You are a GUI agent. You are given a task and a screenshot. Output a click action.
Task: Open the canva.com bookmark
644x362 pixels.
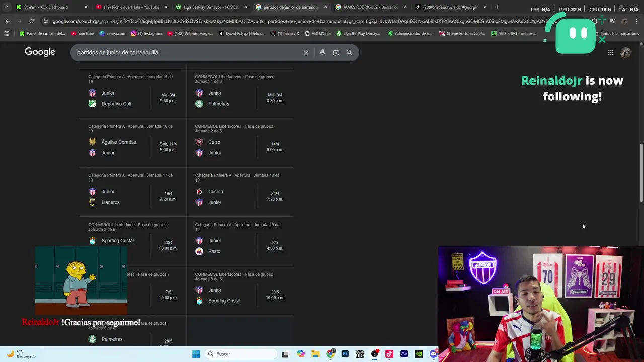coord(112,33)
